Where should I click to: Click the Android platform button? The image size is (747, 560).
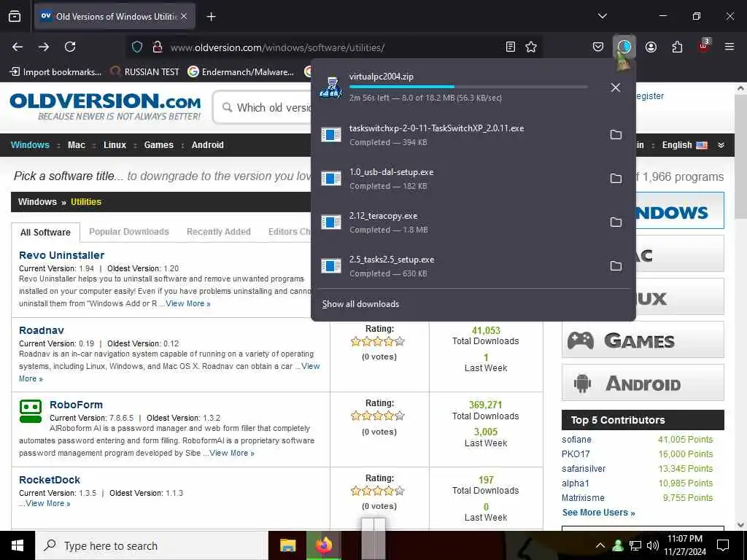tap(643, 383)
